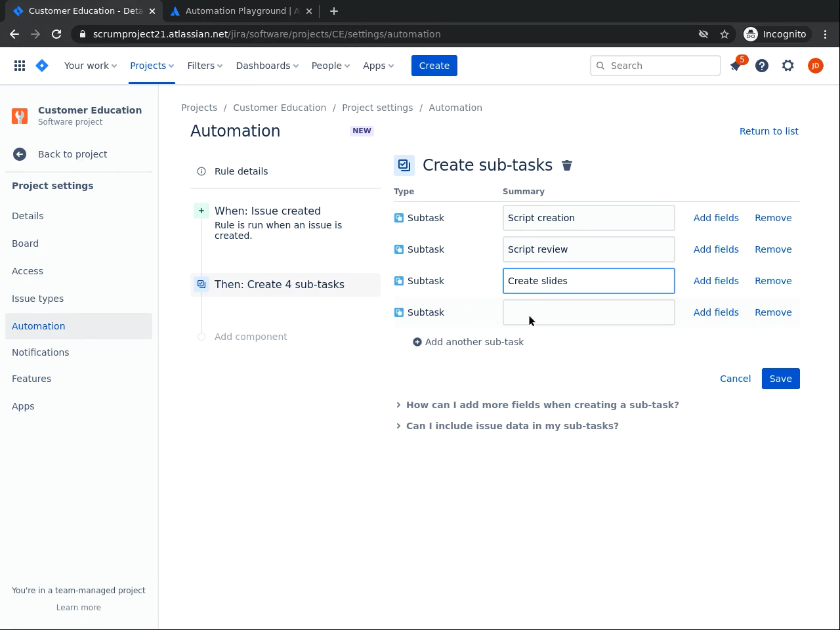Open the settings gear icon
The height and width of the screenshot is (630, 840).
click(x=788, y=66)
